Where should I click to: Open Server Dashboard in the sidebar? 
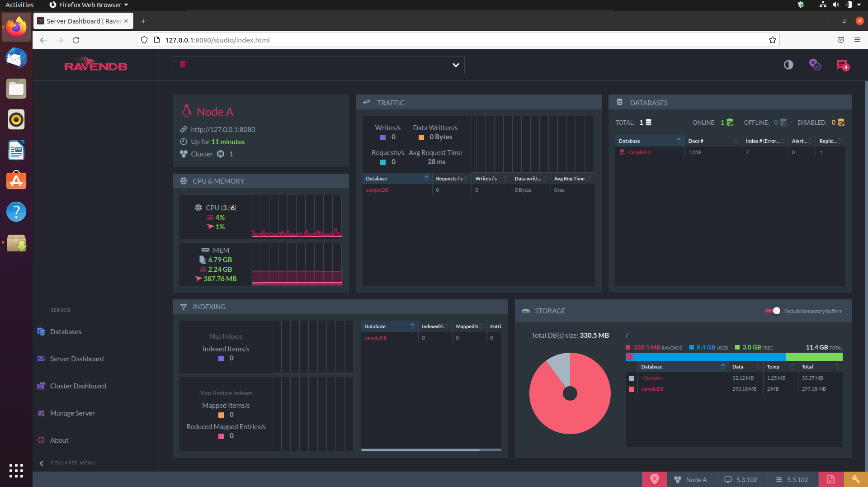coord(76,359)
